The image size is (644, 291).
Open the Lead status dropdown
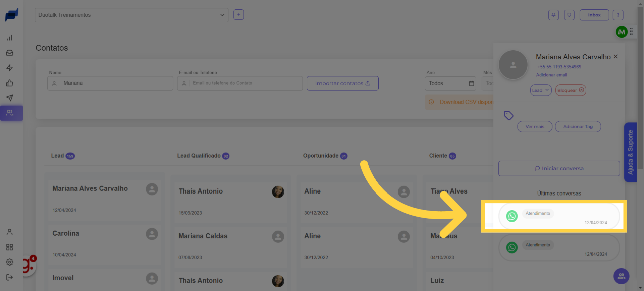(541, 90)
